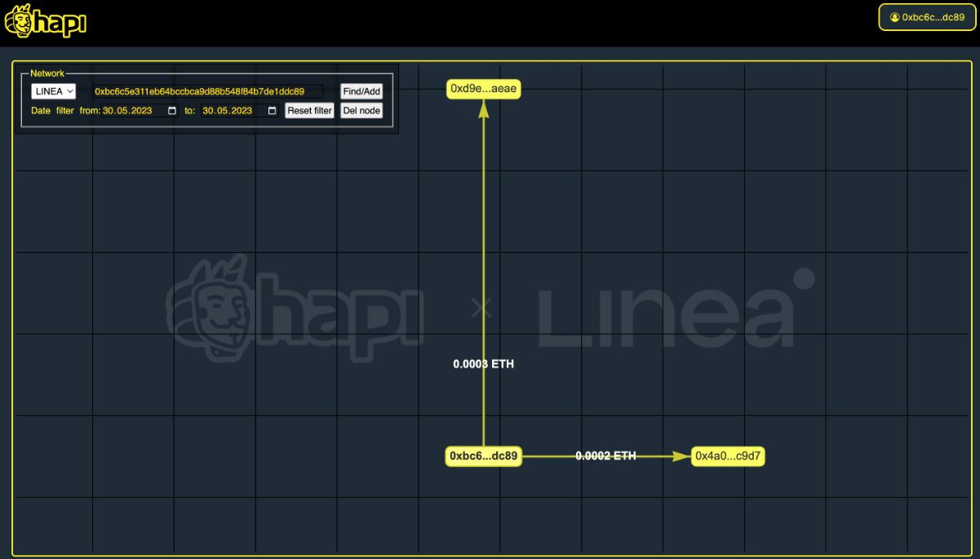Select the 0xbc6...dc89 graph node

click(484, 456)
